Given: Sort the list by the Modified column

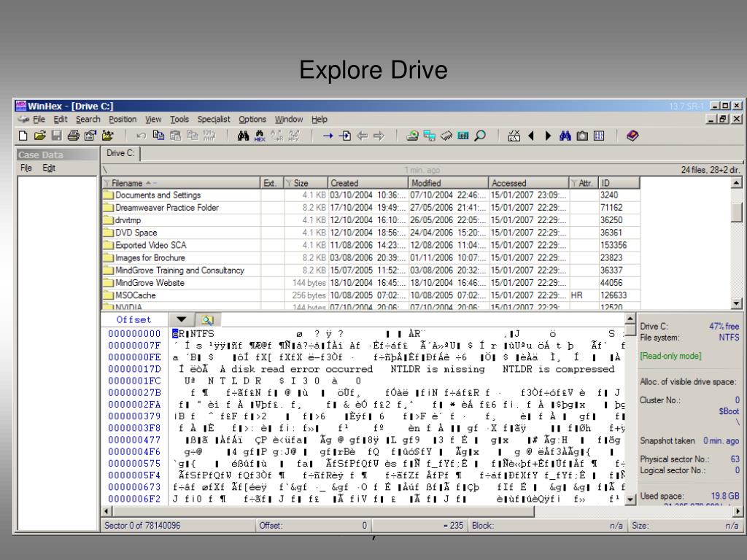Looking at the screenshot, I should [449, 183].
